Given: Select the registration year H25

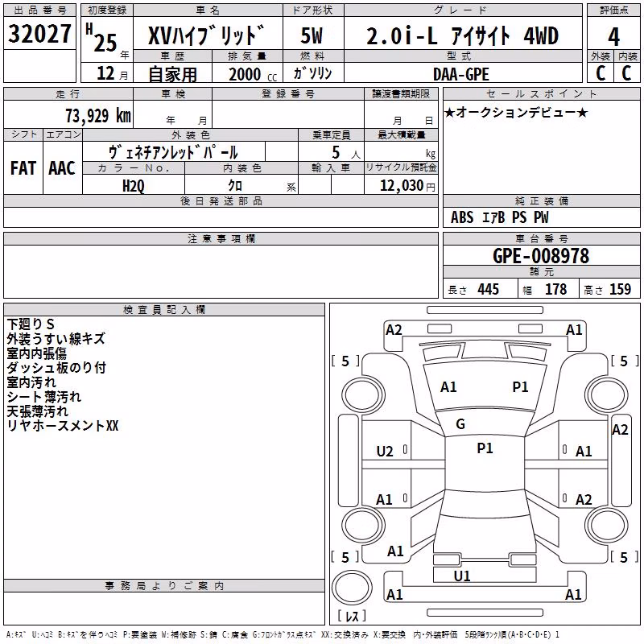Looking at the screenshot, I should 103,39.
